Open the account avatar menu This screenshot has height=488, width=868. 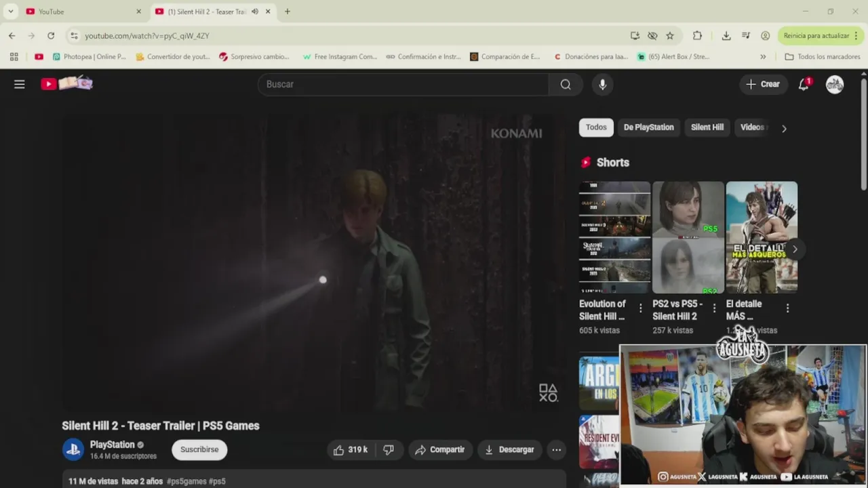click(x=835, y=84)
